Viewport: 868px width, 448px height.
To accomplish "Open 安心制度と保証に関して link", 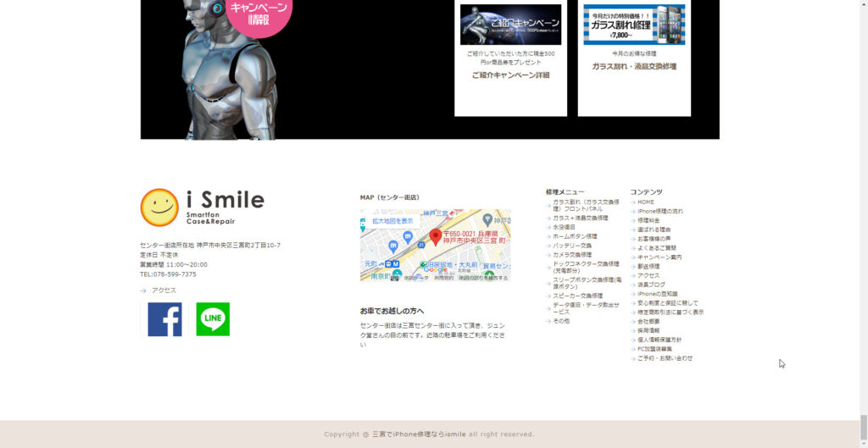I will pos(668,303).
